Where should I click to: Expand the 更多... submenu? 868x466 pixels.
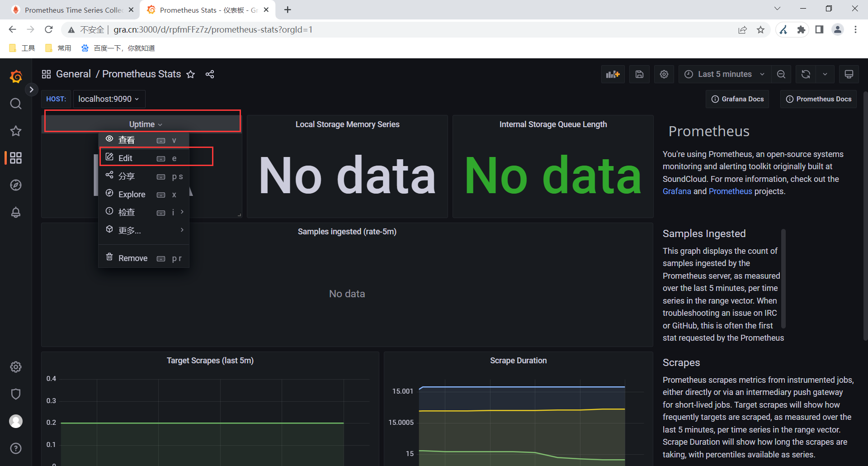point(144,230)
